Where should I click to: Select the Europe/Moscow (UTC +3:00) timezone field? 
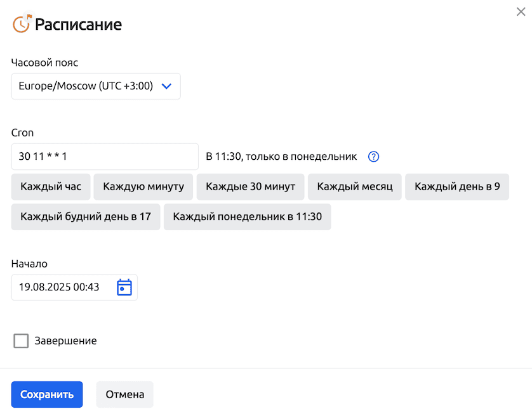pos(86,86)
